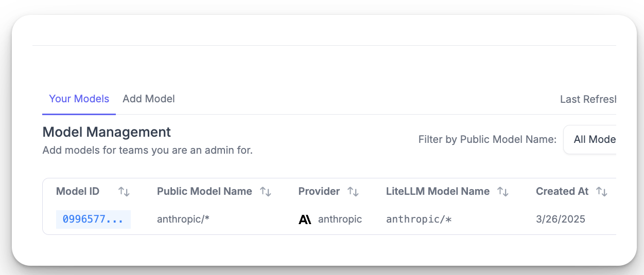
Task: Click the Public Model Name header label
Action: (204, 192)
